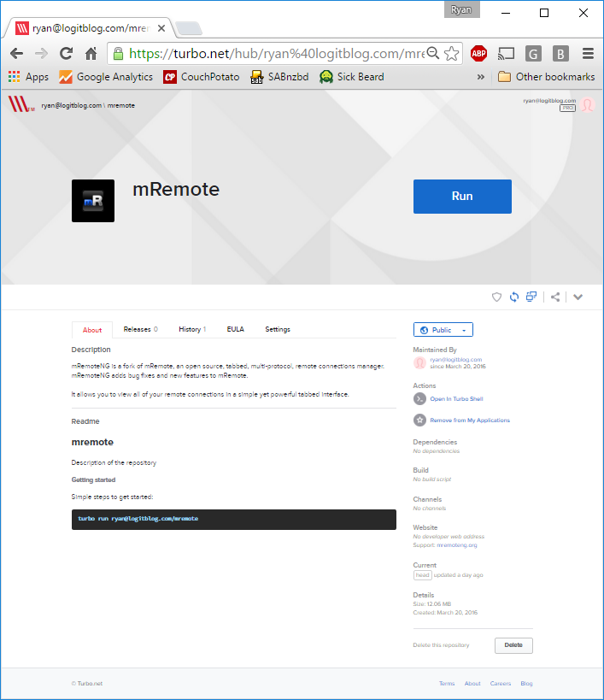604x700 pixels.
Task: Open the EULA tab
Action: tap(235, 329)
